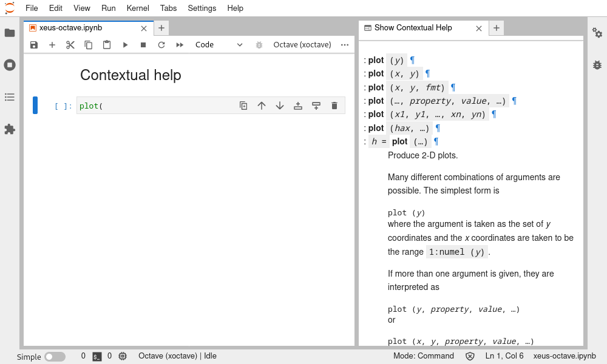Viewport: 607px width, 364px height.
Task: Close the Show Contextual Help tab
Action: 479,29
